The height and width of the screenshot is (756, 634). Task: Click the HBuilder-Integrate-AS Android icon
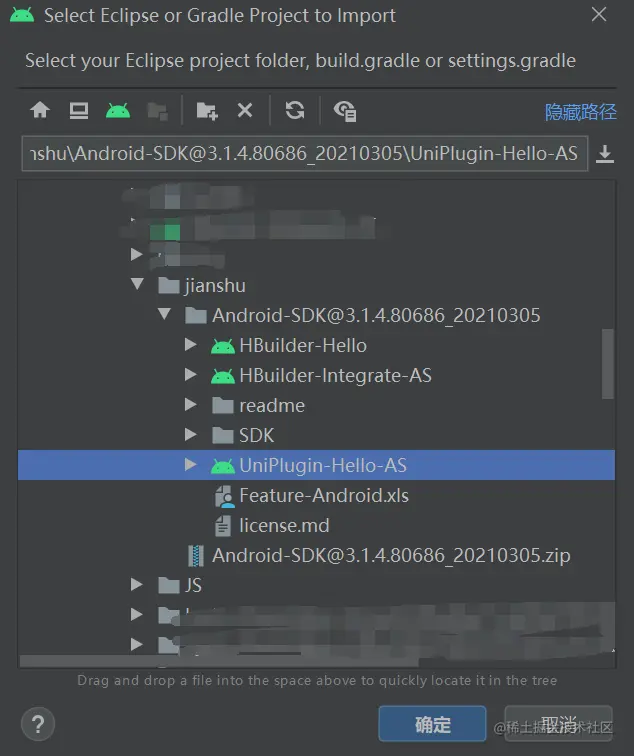[223, 376]
